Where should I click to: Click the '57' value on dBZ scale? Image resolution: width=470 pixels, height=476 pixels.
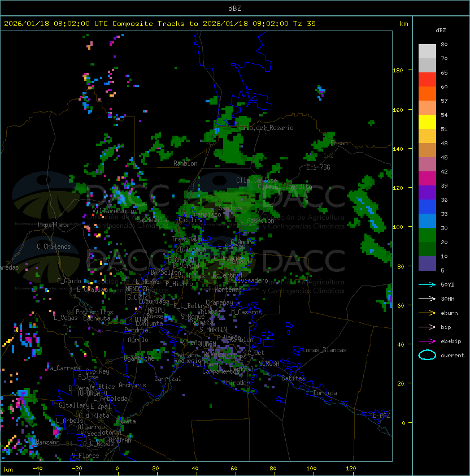(444, 101)
